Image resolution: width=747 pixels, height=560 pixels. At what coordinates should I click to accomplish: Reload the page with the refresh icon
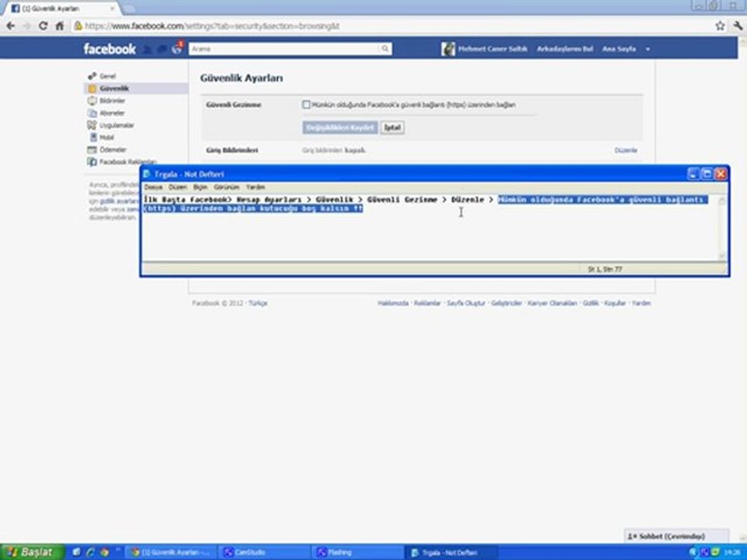(x=43, y=26)
